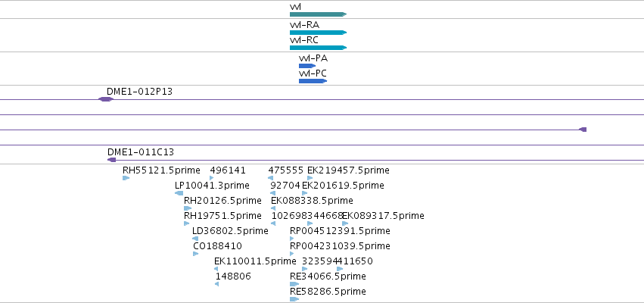This screenshot has height=303, width=644.
Task: Select the vvl-PC protein bar
Action: point(313,81)
